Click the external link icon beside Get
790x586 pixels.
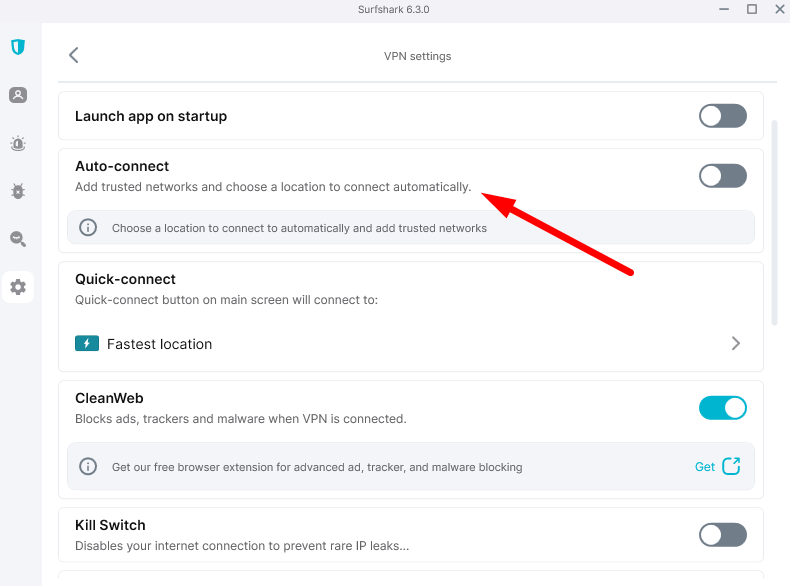(731, 466)
